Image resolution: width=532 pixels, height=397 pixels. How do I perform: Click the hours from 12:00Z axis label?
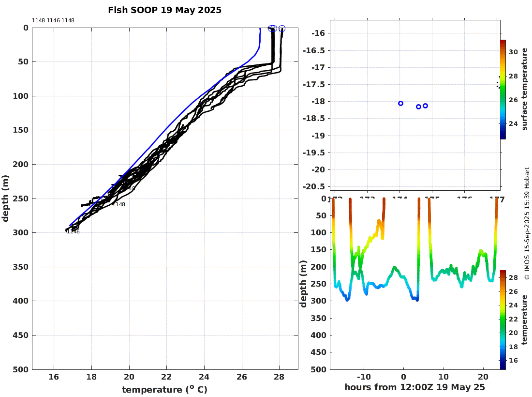click(414, 387)
